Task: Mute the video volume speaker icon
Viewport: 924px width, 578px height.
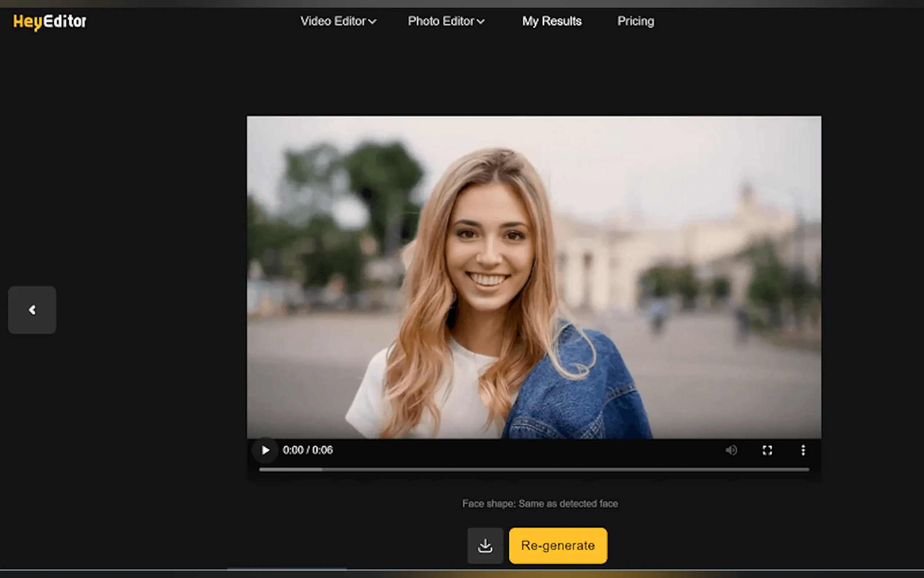Action: [731, 450]
